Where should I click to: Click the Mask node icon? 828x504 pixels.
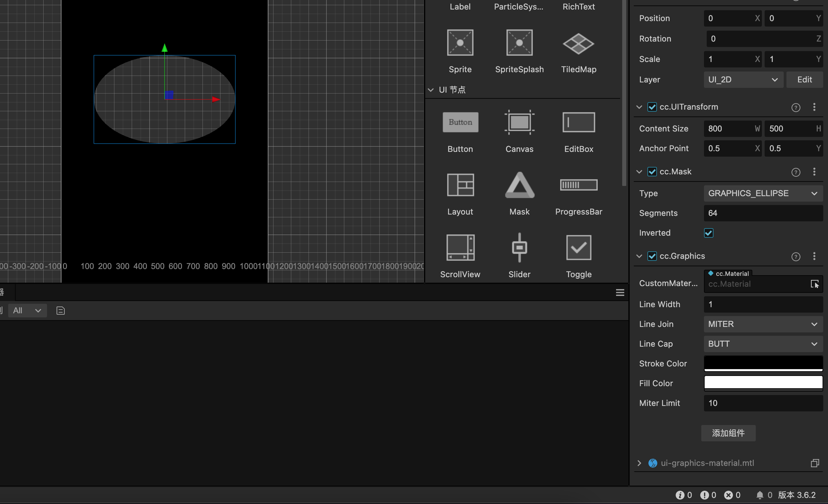pyautogui.click(x=519, y=185)
